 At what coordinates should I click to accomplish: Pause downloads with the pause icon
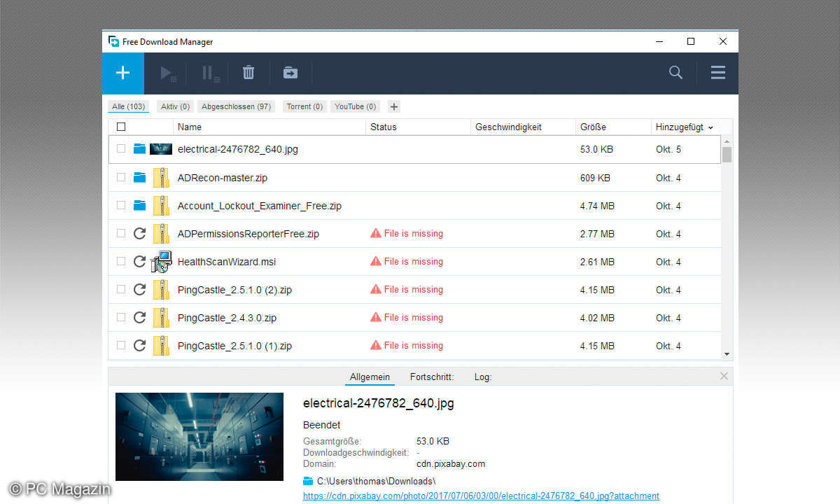coord(209,73)
